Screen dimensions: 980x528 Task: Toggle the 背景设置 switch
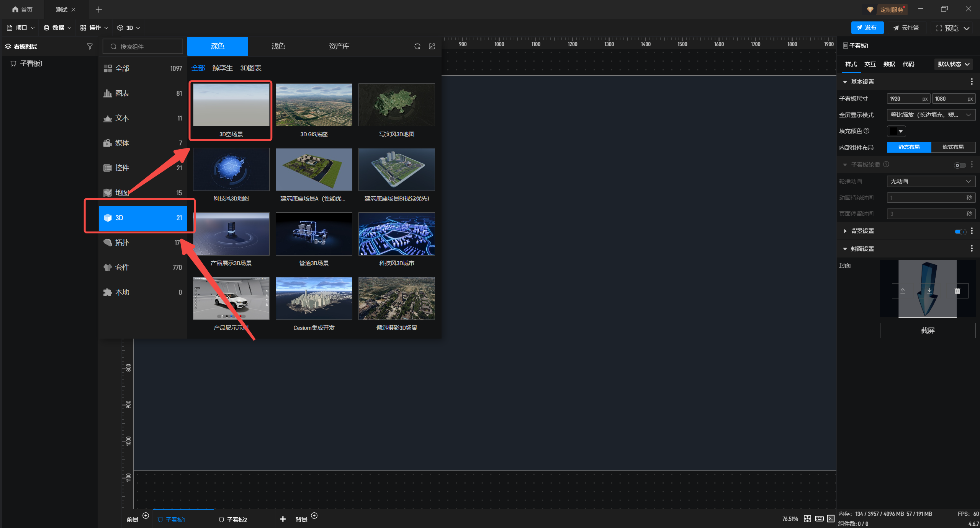tap(960, 231)
